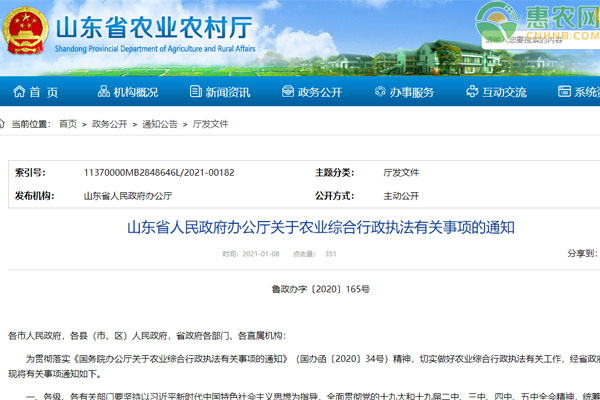Go to 首页 in breadcrumb
600x400 pixels.
(68, 124)
